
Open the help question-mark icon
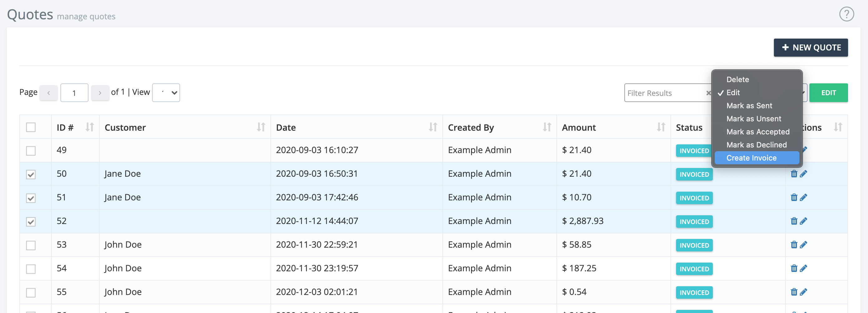847,14
